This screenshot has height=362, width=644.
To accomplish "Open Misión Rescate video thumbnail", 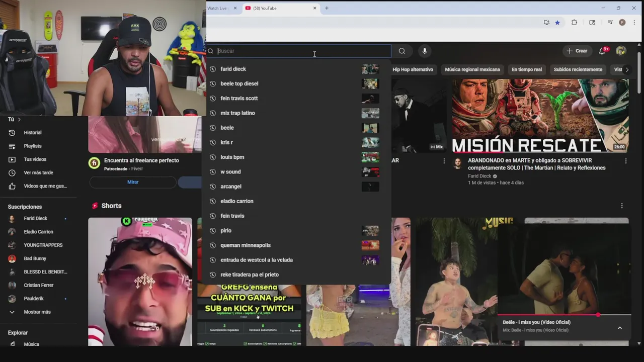I will [540, 116].
